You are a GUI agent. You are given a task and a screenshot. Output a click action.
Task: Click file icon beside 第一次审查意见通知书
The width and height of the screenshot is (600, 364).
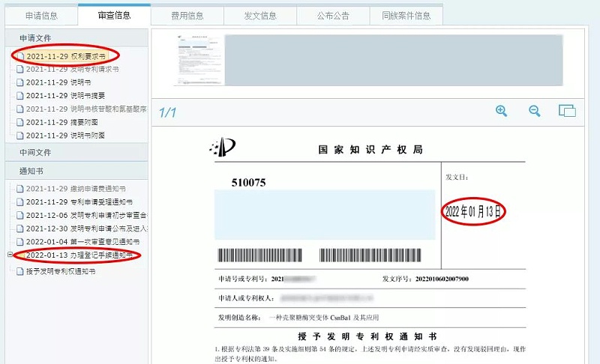click(20, 242)
